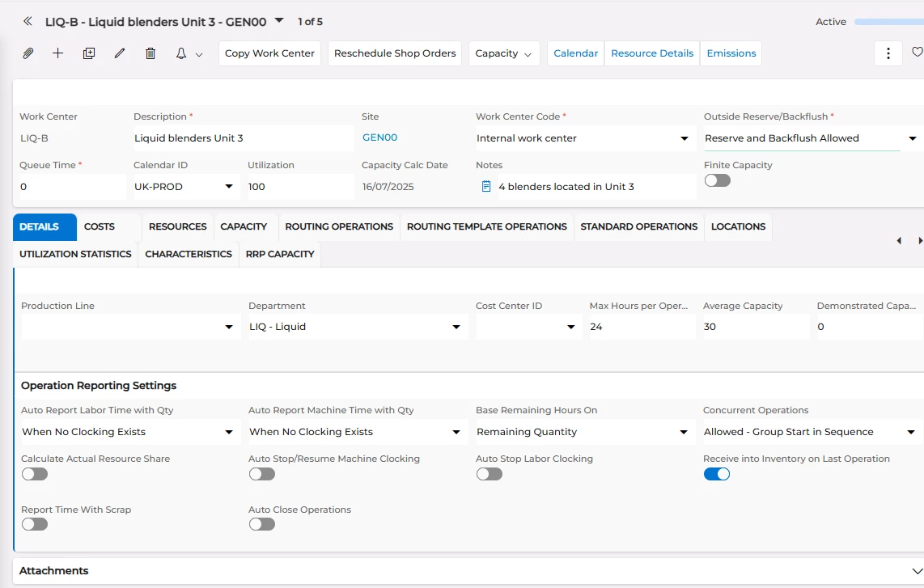Open Notes document icon
Image resolution: width=924 pixels, height=588 pixels.
pyautogui.click(x=486, y=187)
